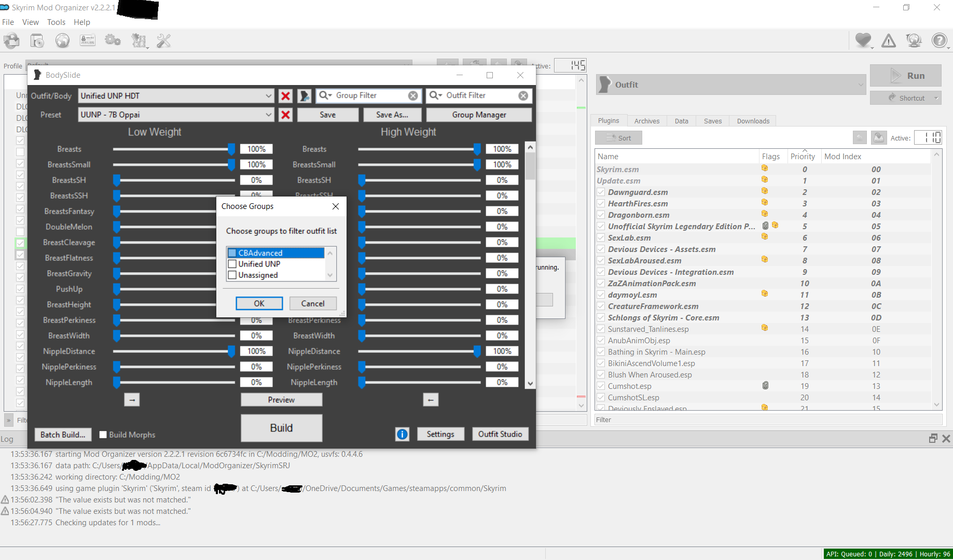
Task: Switch to the Archives tab
Action: coord(647,121)
